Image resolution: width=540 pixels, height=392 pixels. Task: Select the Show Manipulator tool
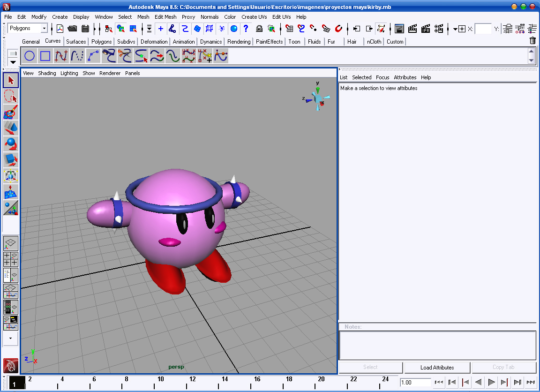tap(11, 208)
